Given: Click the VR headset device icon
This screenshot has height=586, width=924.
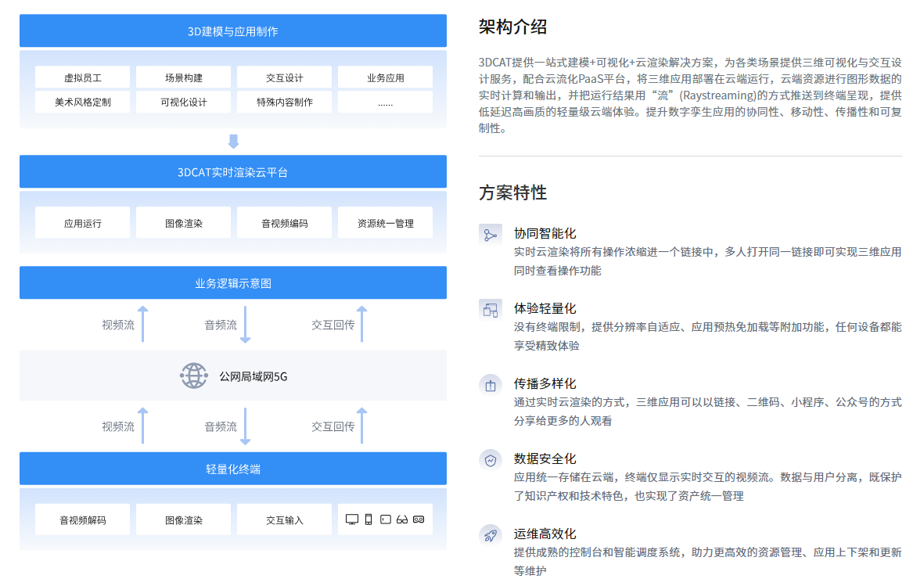Looking at the screenshot, I should tap(419, 519).
